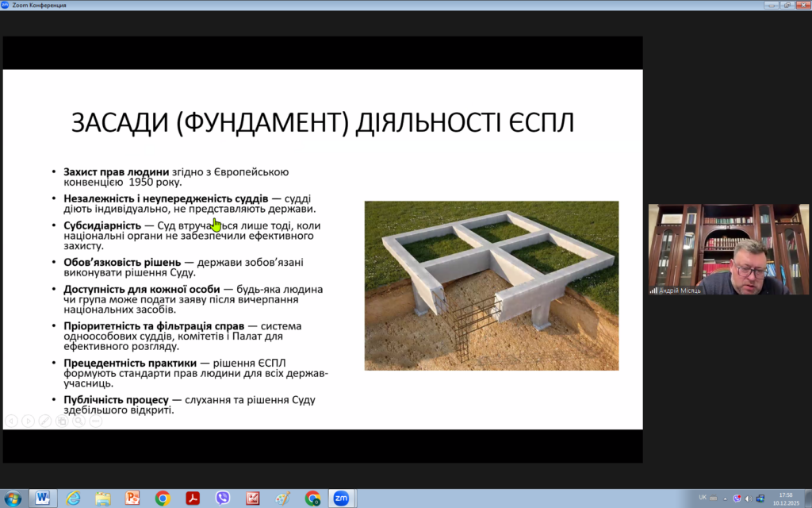
Task: Open File Explorer from taskbar
Action: click(103, 498)
